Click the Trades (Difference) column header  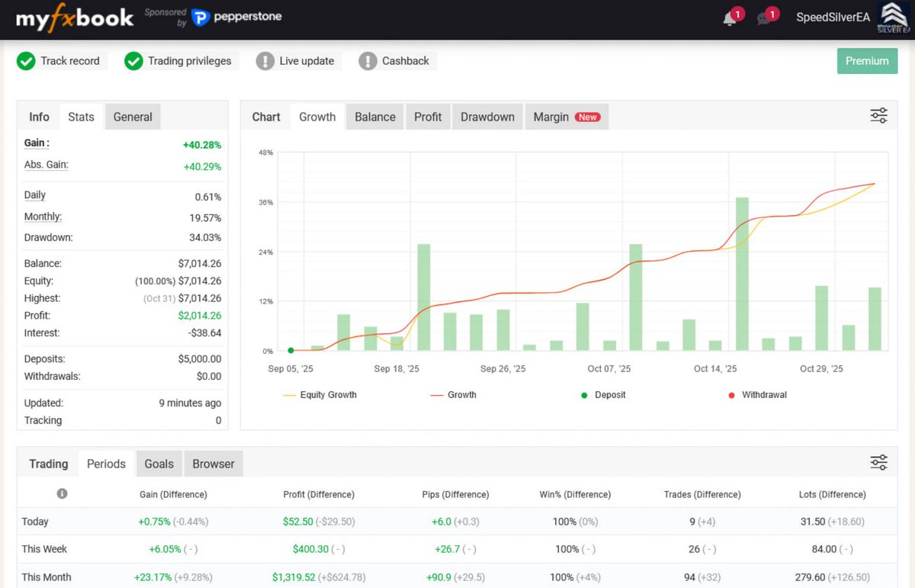[x=702, y=494]
